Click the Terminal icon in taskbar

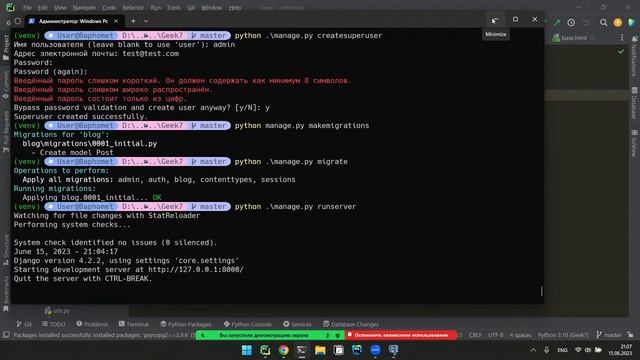[302, 350]
